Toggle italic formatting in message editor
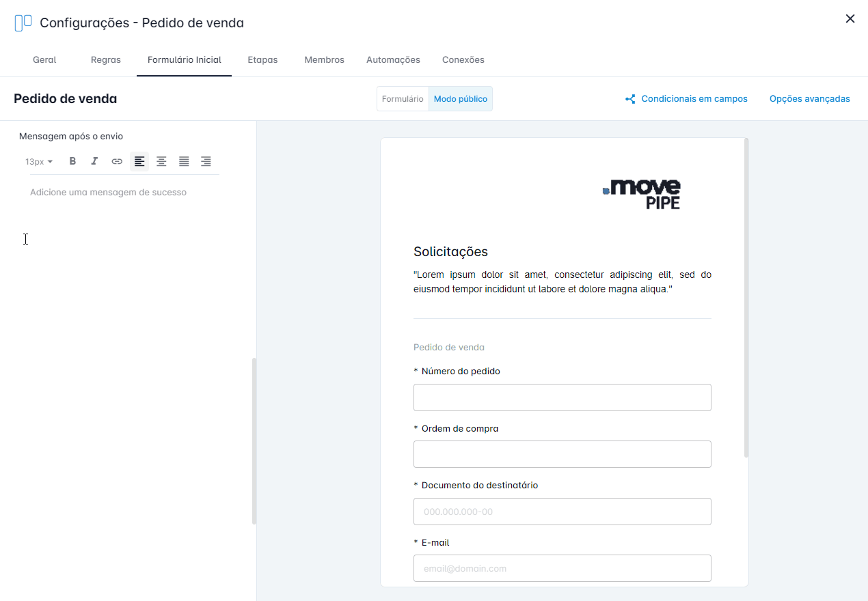The height and width of the screenshot is (601, 868). (x=94, y=161)
